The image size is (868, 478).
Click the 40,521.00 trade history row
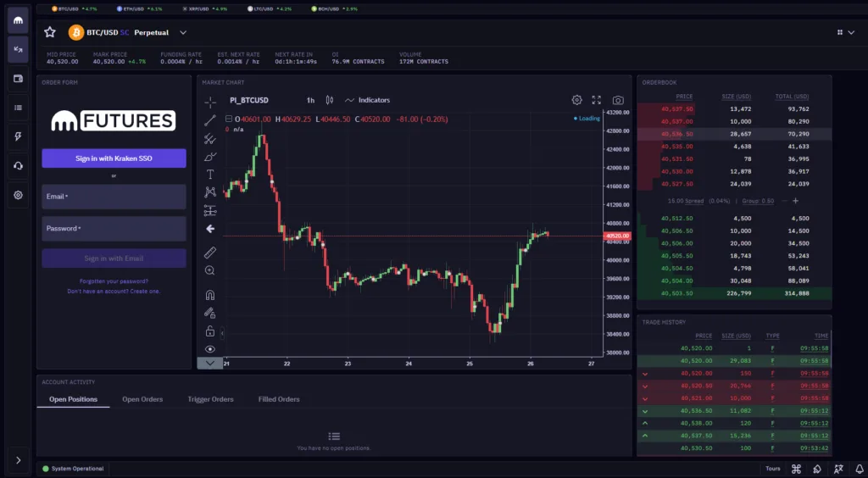point(734,398)
